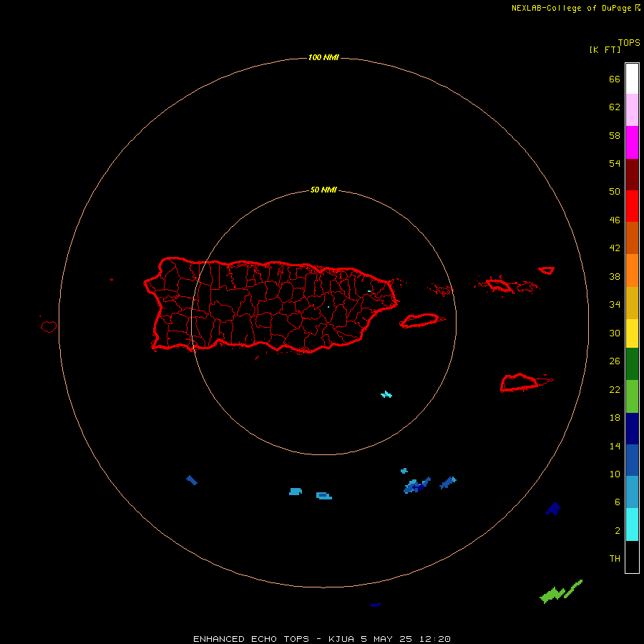
Task: Click the dark red legend swatch
Action: click(x=632, y=174)
